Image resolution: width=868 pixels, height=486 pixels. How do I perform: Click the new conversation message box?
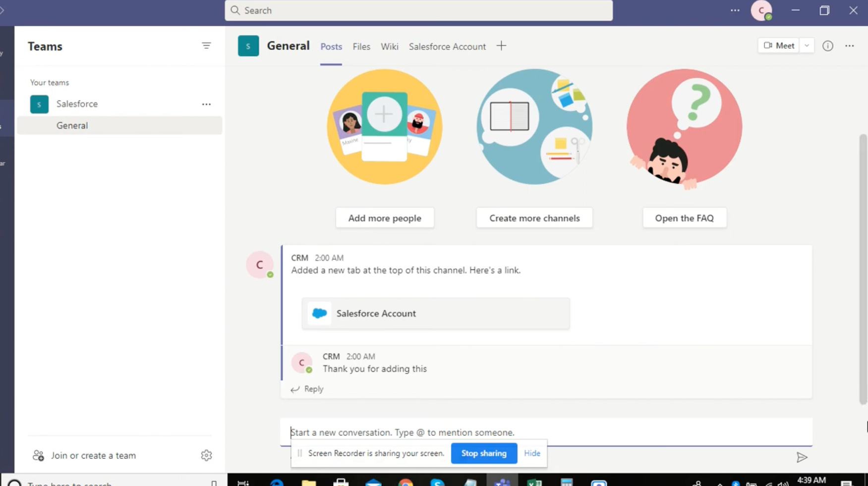pos(546,432)
